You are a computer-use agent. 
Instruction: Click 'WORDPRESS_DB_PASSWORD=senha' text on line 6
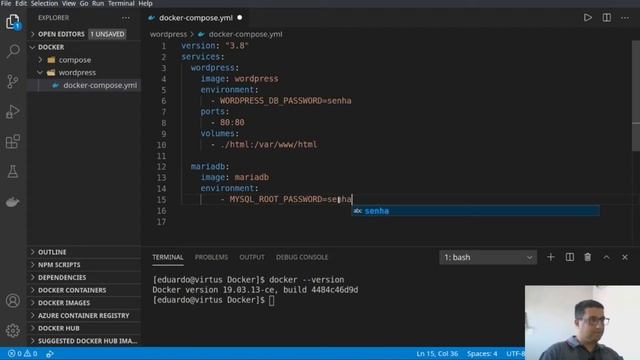coord(285,101)
